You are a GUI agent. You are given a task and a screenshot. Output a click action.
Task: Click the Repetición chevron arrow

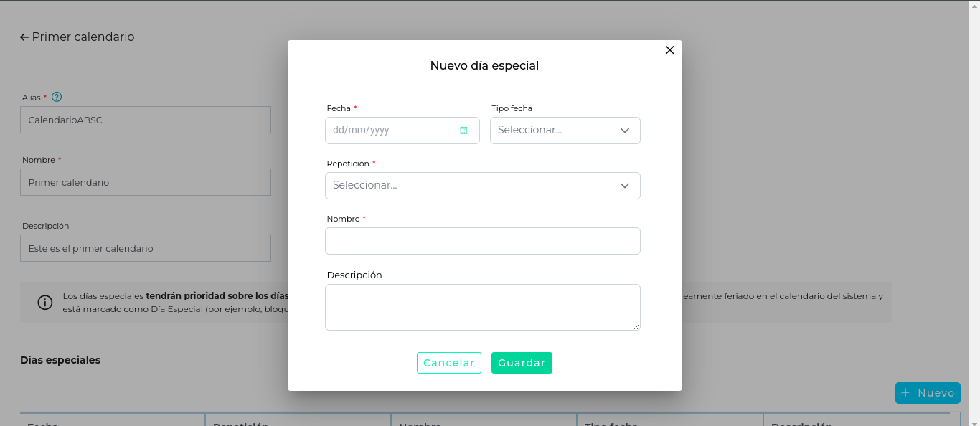[625, 186]
